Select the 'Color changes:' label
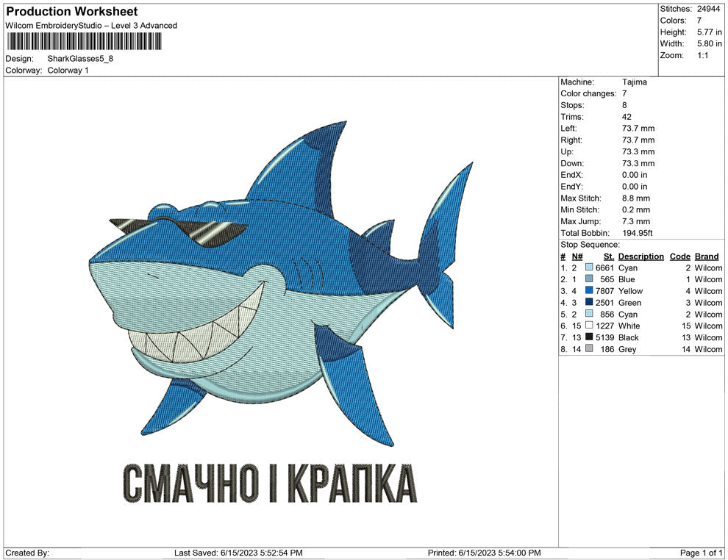The height and width of the screenshot is (560, 728). [588, 94]
